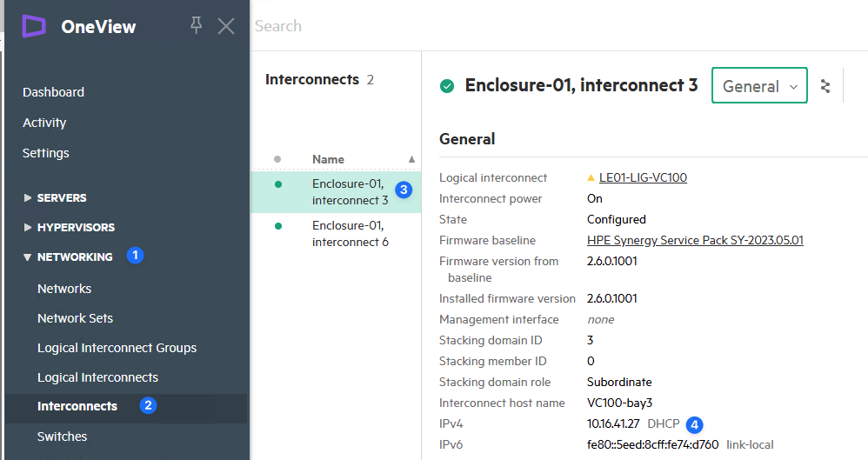Open the map view icon next to General
The image size is (868, 460).
[825, 86]
